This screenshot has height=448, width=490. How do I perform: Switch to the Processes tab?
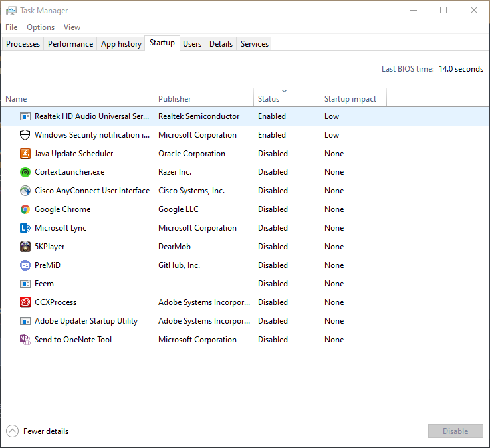click(23, 44)
